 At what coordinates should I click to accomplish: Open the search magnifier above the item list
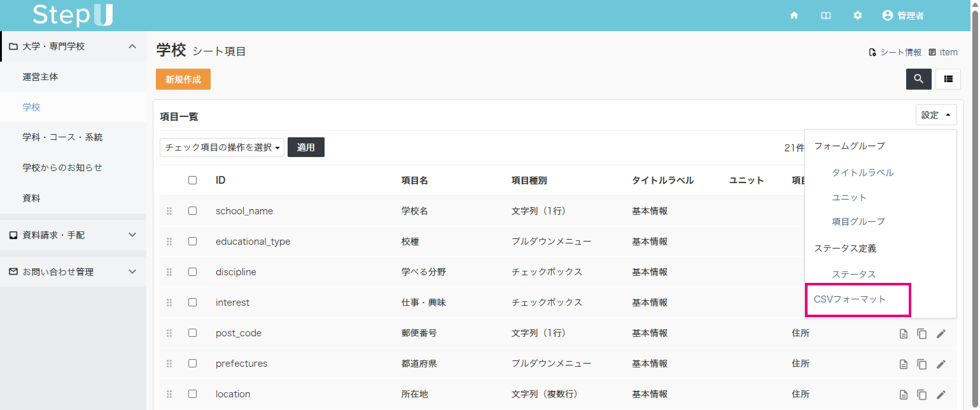tap(918, 79)
